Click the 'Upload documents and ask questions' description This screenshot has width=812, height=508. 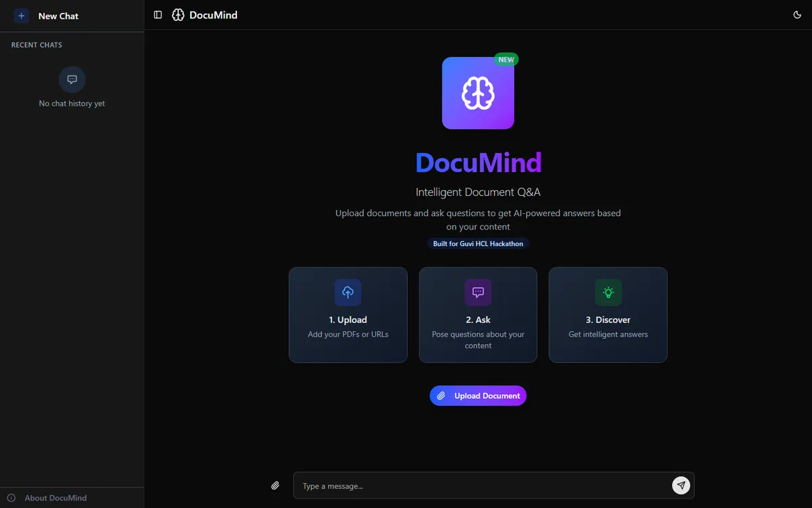(x=478, y=220)
